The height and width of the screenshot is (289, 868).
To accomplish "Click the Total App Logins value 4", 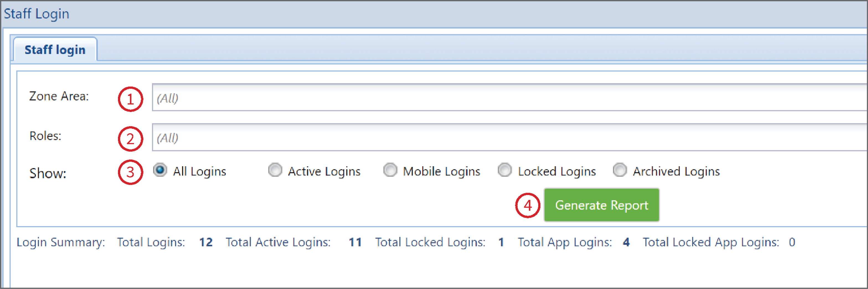I will [x=626, y=242].
